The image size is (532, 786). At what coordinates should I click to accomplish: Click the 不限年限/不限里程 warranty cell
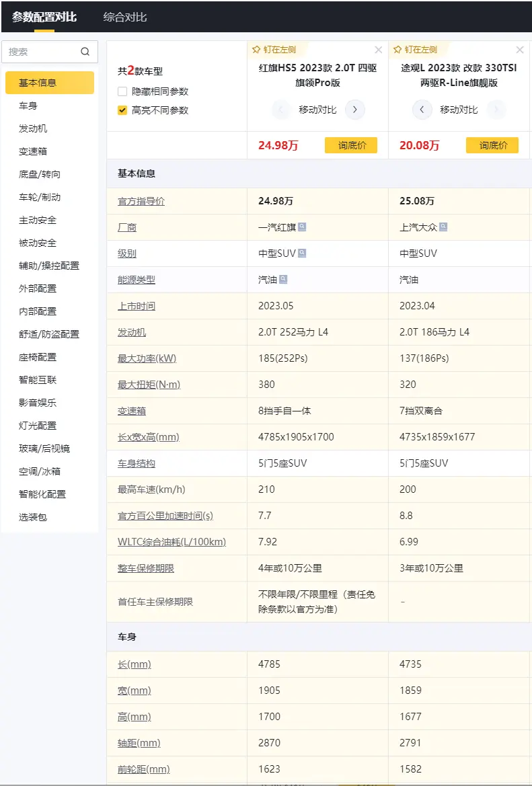(317, 602)
